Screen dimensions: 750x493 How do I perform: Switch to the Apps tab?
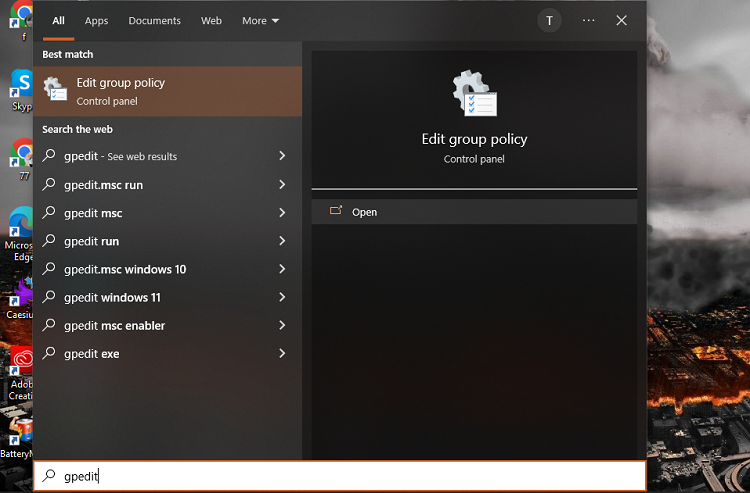point(96,20)
